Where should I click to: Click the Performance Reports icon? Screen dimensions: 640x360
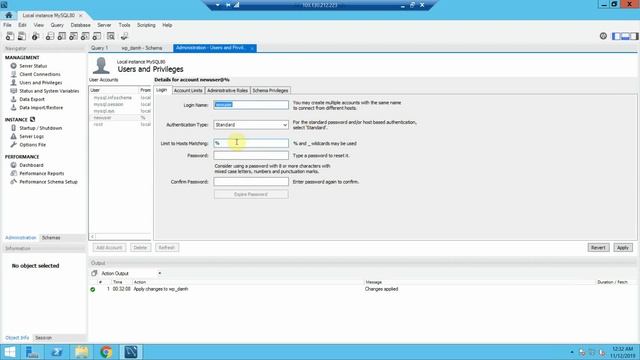click(x=13, y=173)
